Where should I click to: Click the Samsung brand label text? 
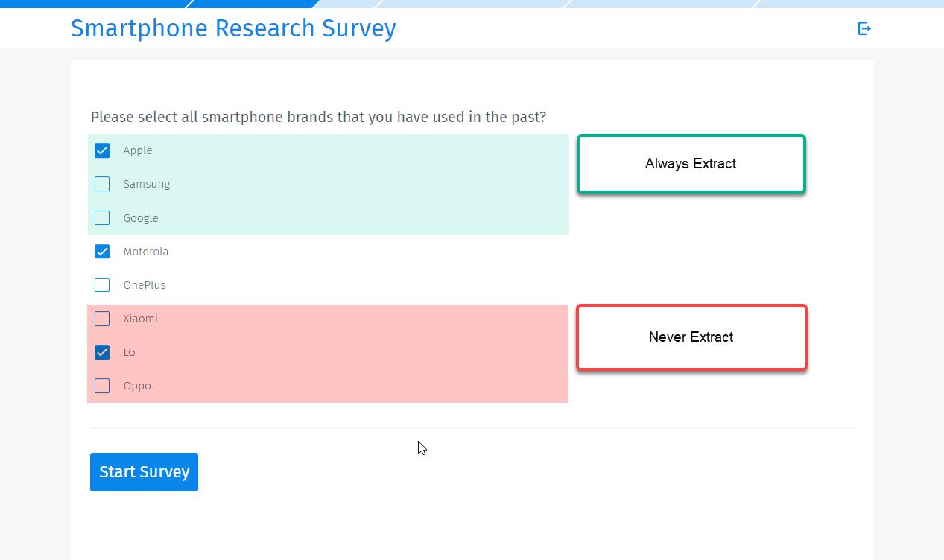click(147, 184)
